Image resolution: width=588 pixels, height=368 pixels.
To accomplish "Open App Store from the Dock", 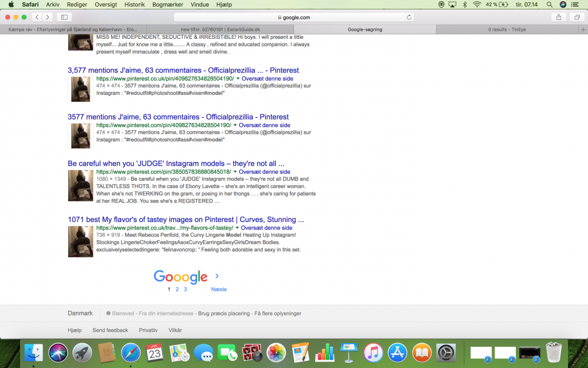I will (x=397, y=353).
